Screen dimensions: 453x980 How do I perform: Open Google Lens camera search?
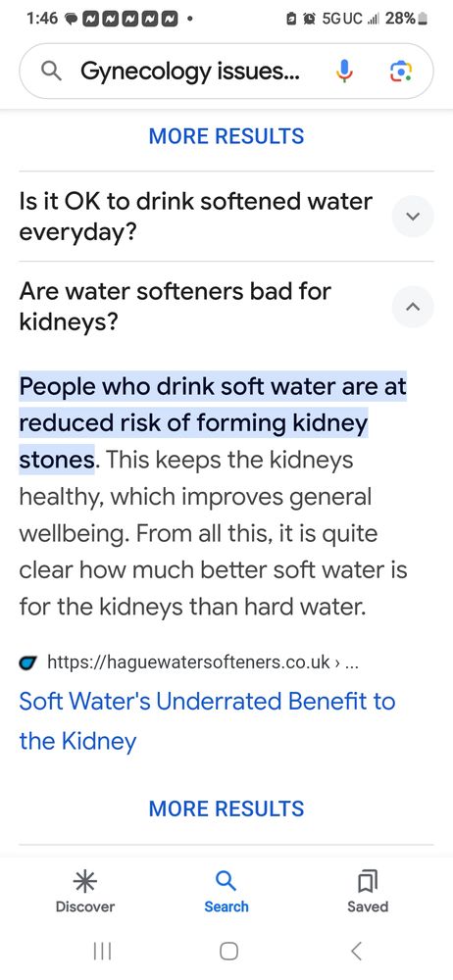tap(400, 72)
